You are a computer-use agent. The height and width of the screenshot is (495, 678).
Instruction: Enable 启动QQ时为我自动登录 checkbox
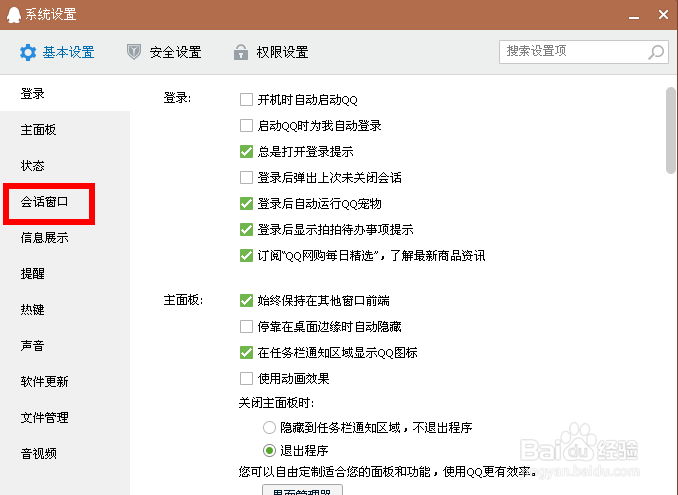(x=246, y=126)
